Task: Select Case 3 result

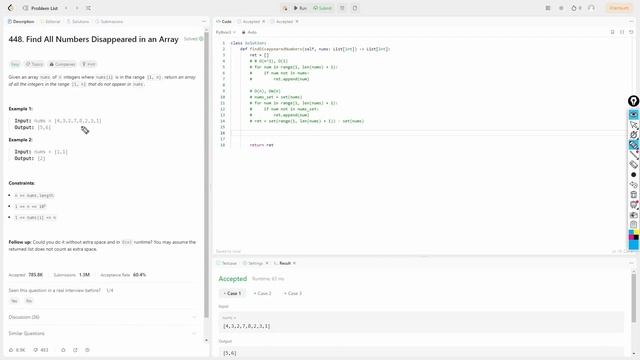Action: pos(293,293)
